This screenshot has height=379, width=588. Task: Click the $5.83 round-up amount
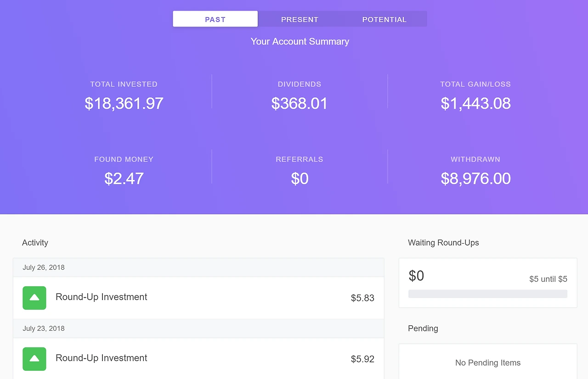coord(362,298)
